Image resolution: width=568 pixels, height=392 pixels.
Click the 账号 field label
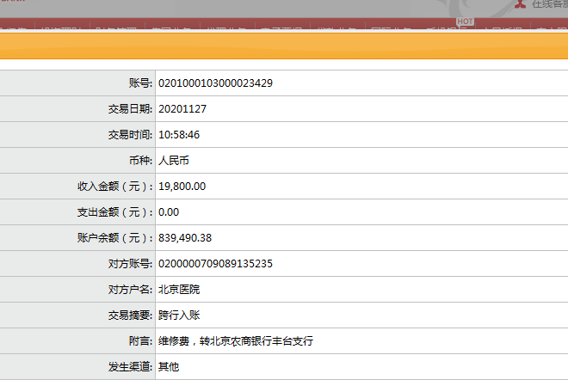[x=140, y=83]
